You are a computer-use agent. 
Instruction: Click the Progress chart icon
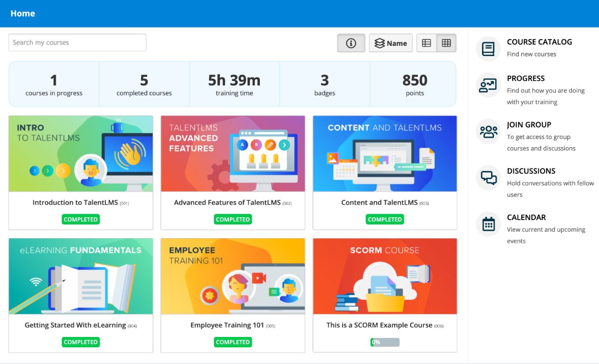point(488,85)
